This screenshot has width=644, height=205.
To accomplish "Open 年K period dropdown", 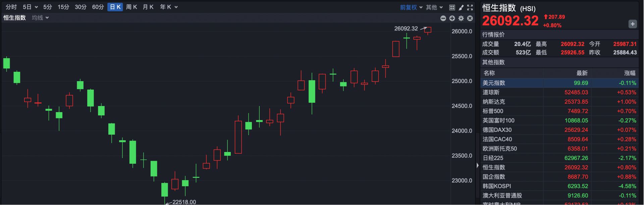I will point(169,7).
